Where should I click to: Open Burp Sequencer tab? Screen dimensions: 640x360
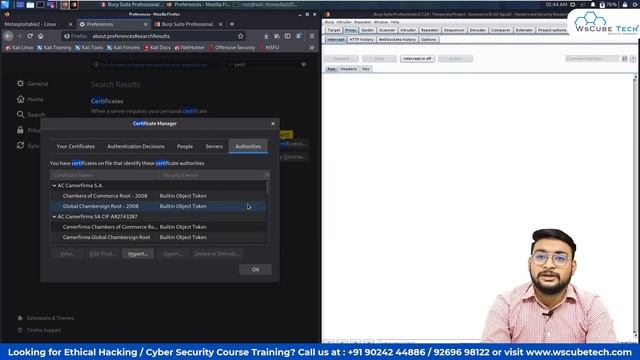[454, 30]
